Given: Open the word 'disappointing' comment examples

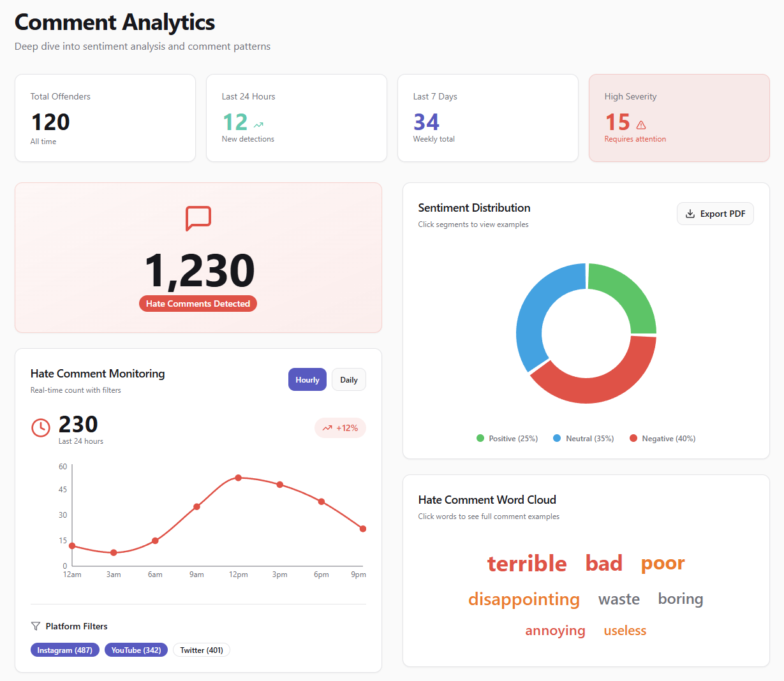Looking at the screenshot, I should [x=524, y=599].
